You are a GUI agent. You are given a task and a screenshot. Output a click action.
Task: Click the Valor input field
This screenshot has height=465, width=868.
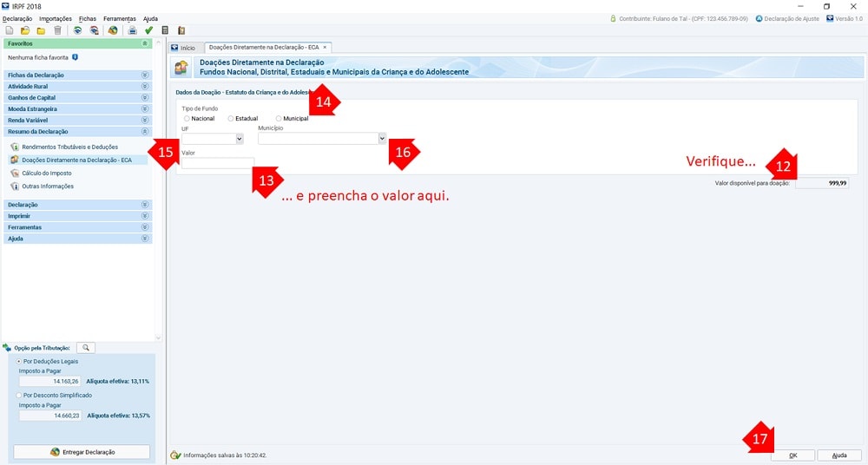217,162
